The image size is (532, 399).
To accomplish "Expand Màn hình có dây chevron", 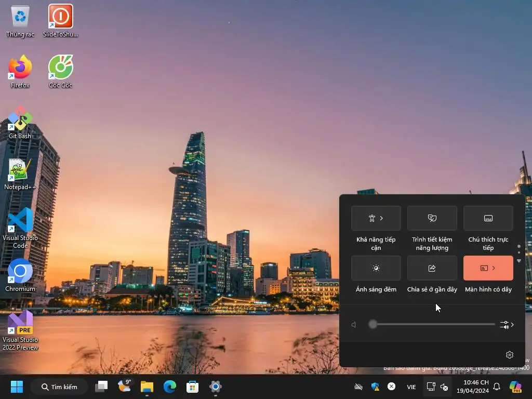I will coord(494,268).
